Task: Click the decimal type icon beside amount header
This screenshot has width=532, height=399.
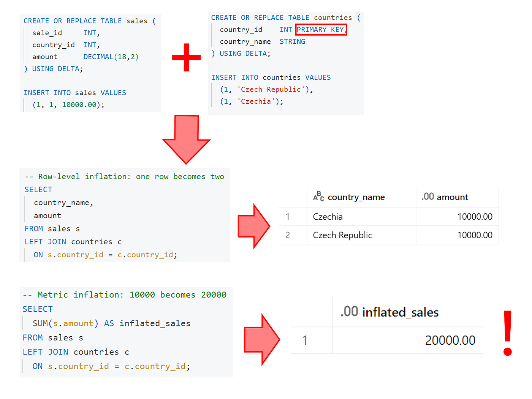Action: click(427, 197)
